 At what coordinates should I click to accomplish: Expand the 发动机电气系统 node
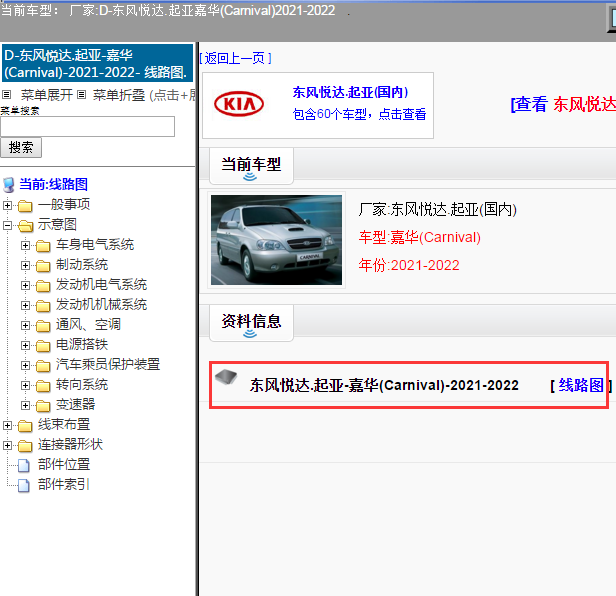point(25,285)
